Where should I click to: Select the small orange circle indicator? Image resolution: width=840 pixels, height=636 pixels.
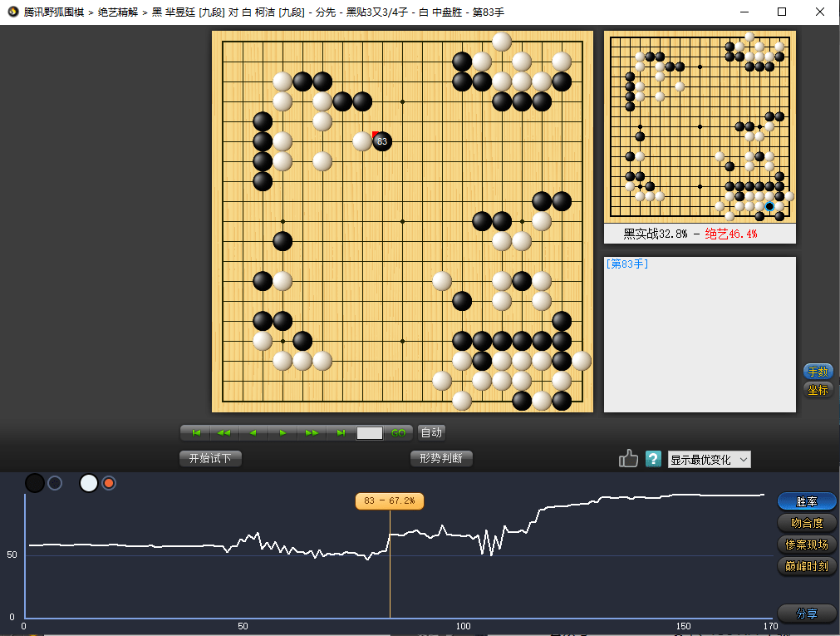pyautogui.click(x=109, y=483)
